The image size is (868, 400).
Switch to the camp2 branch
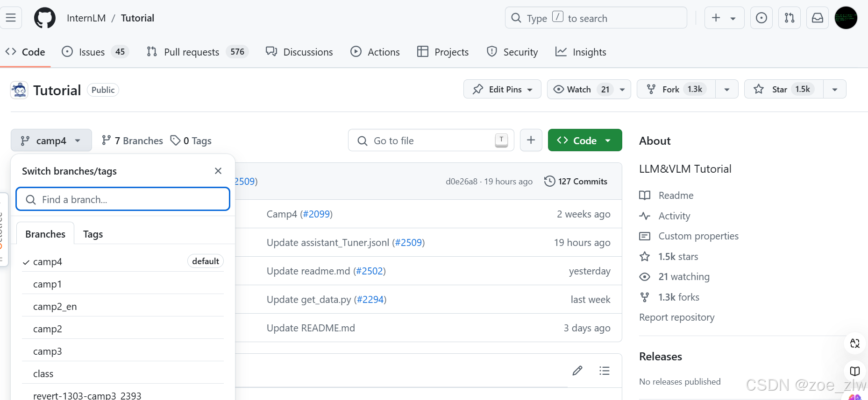123,329
